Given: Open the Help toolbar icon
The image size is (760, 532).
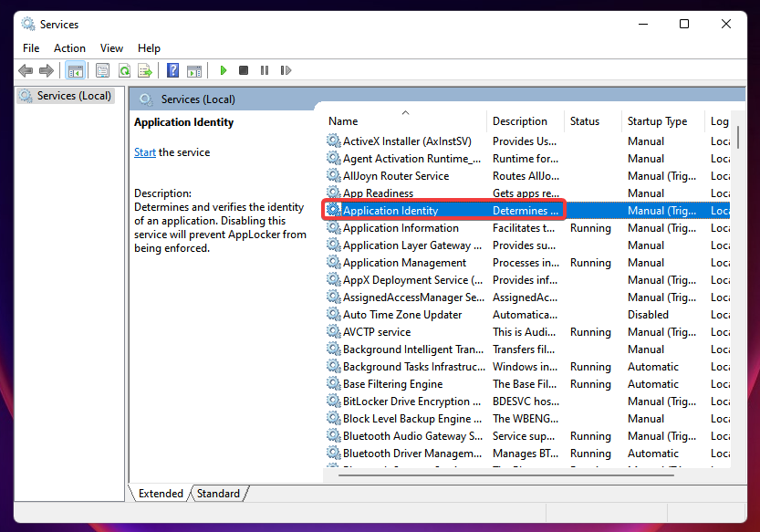Looking at the screenshot, I should 172,71.
